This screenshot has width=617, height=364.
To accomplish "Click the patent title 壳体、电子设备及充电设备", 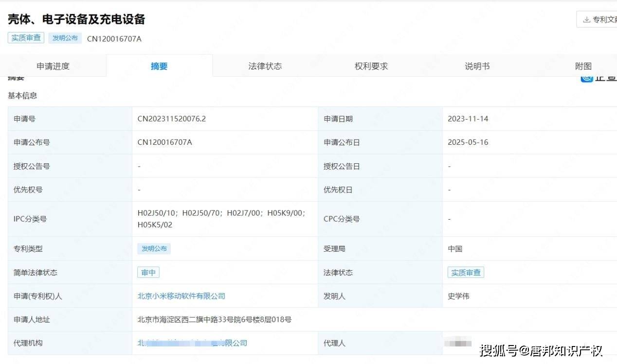I will click(x=76, y=19).
